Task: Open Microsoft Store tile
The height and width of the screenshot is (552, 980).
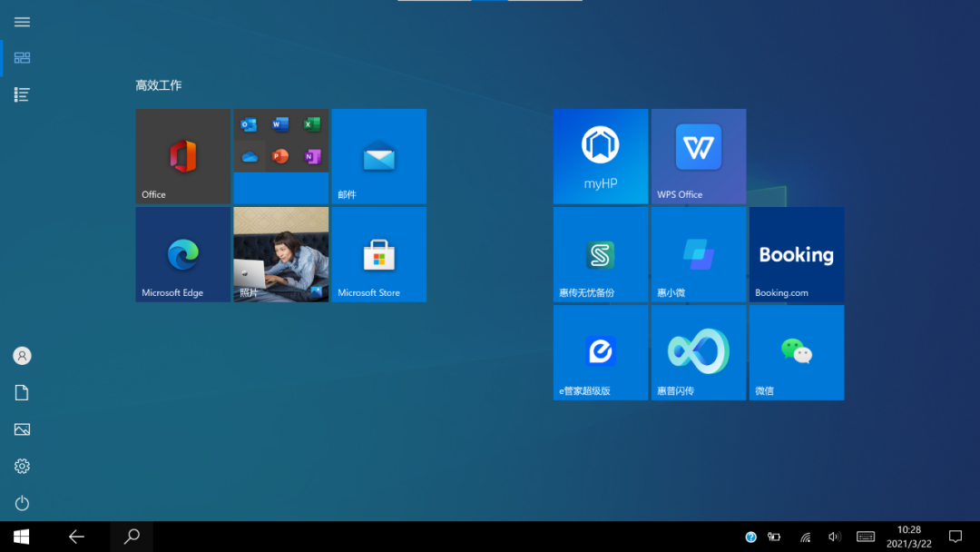Action: pyautogui.click(x=379, y=254)
